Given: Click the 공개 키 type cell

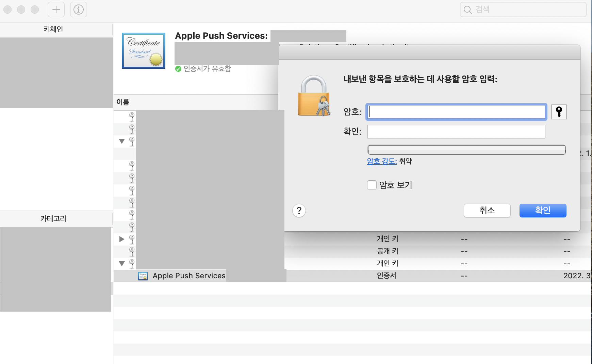Looking at the screenshot, I should [388, 251].
